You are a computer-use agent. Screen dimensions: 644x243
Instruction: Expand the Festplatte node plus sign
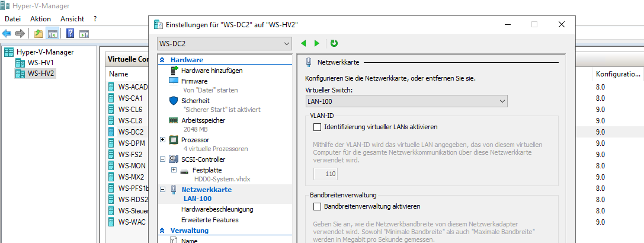[x=174, y=170]
